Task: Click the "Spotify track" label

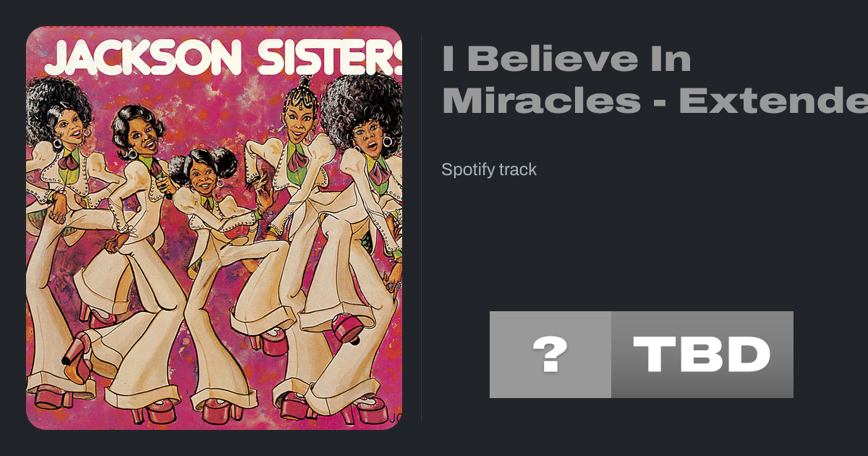Action: click(x=489, y=169)
